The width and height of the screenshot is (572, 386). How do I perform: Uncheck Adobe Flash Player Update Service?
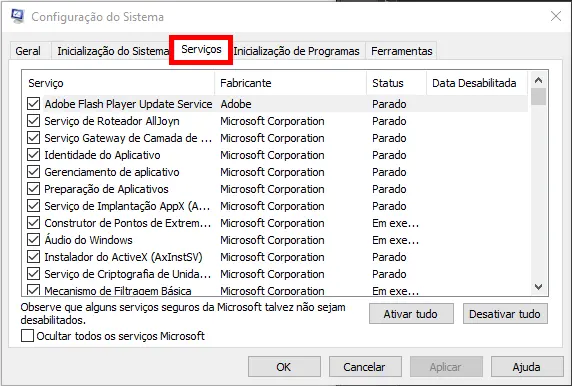point(34,104)
